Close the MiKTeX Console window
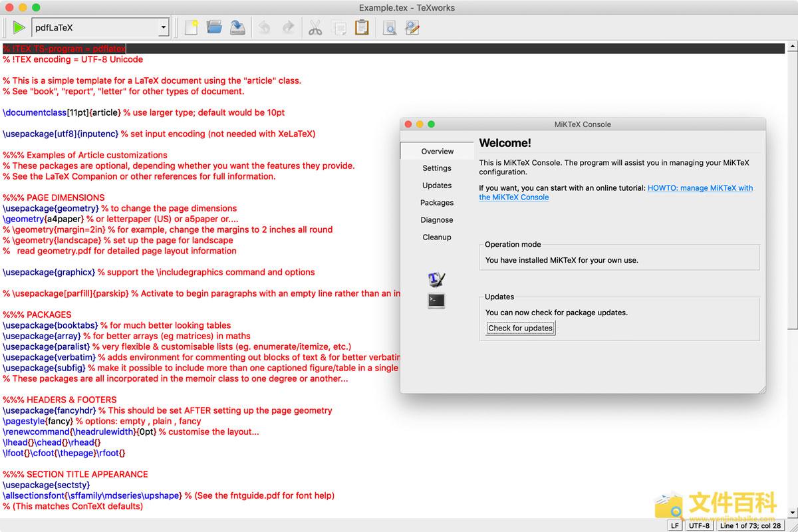The height and width of the screenshot is (532, 798). (408, 124)
